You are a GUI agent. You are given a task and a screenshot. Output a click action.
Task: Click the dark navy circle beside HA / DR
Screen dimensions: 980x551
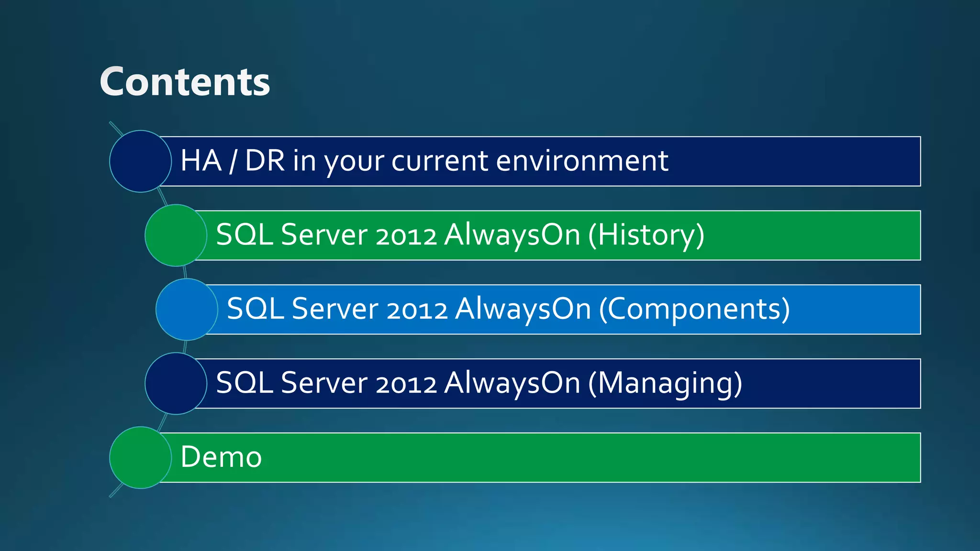point(140,161)
